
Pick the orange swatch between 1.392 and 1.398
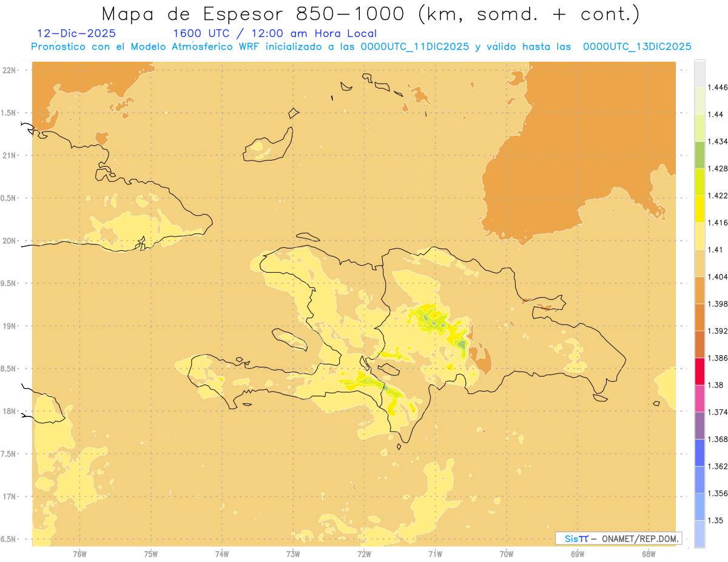pyautogui.click(x=699, y=317)
